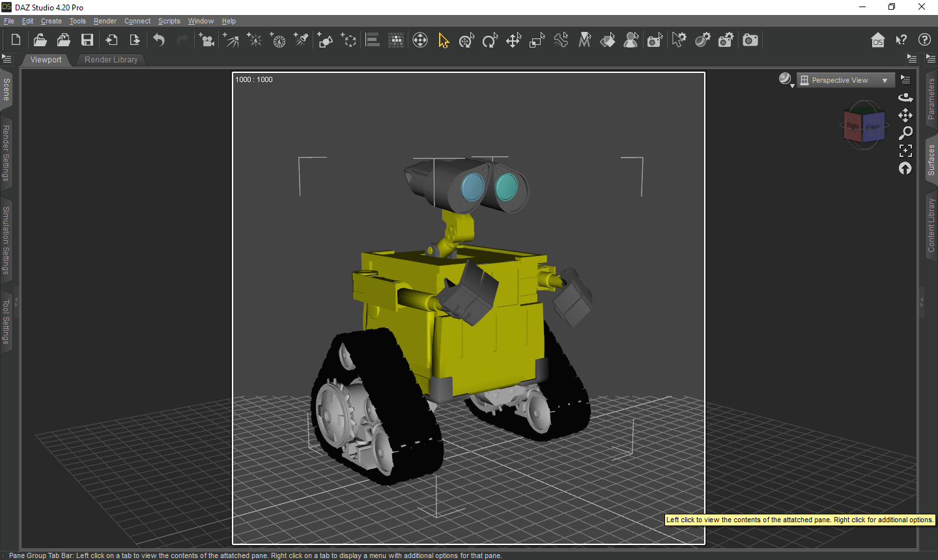Screen dimensions: 938x560
Task: Open the Render menu
Action: pyautogui.click(x=105, y=21)
